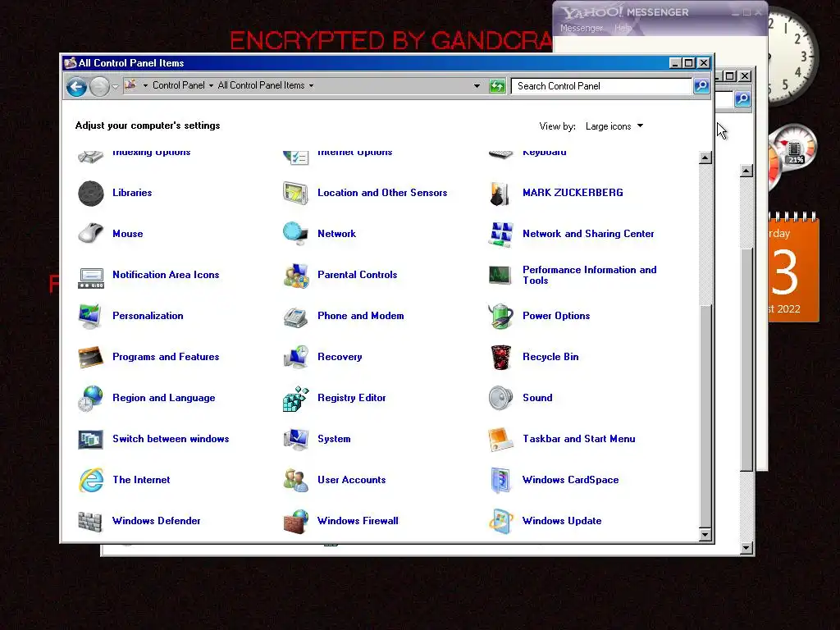Open the Programs and Features text link

coord(166,357)
